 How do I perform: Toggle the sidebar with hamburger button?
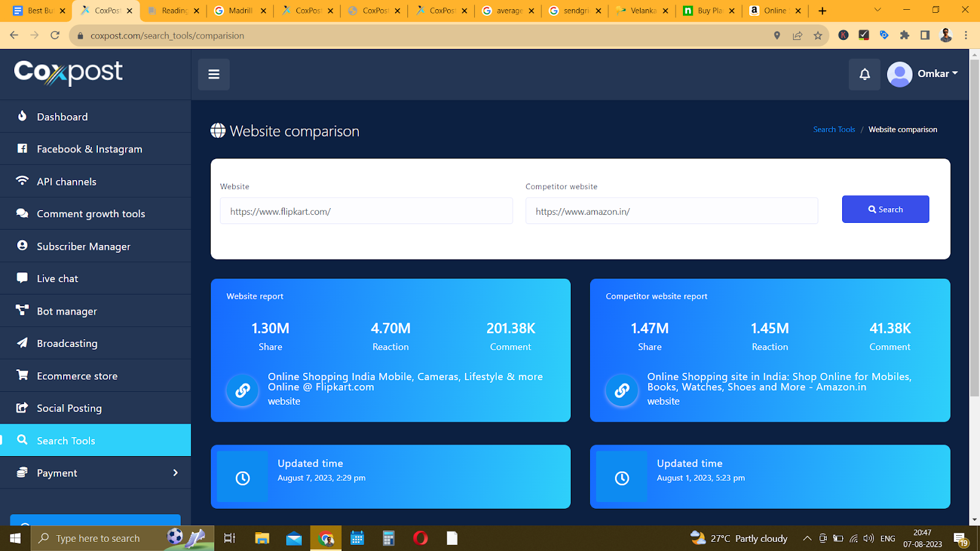tap(214, 74)
